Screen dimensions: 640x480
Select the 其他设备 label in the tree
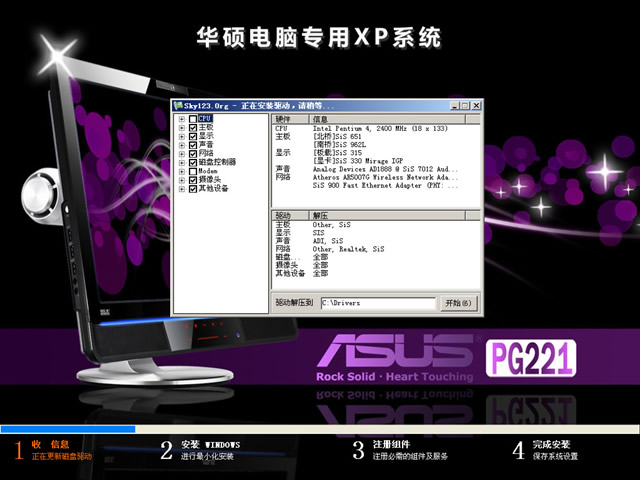click(x=213, y=189)
